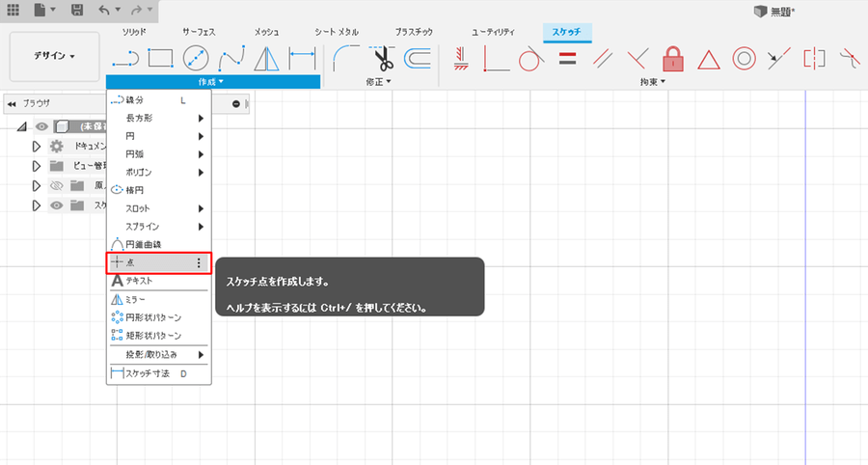This screenshot has width=868, height=465.
Task: Open the デザイン workspace dropdown
Action: 54,56
